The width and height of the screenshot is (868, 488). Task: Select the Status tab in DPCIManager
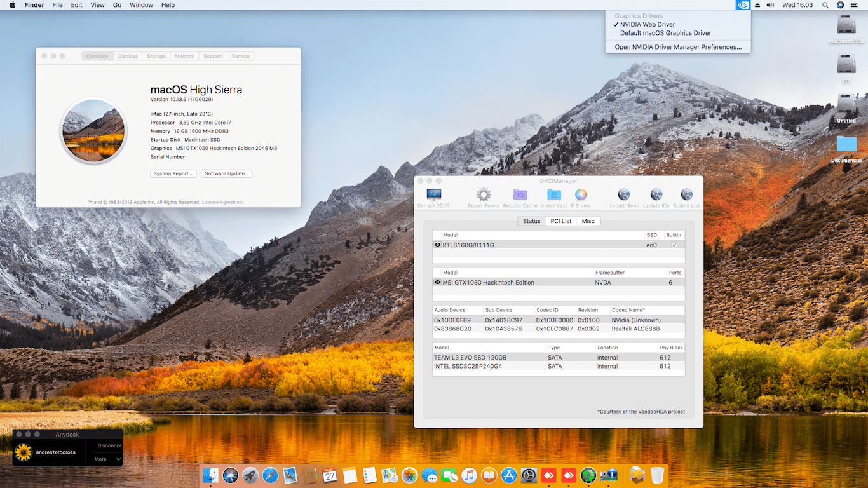tap(532, 221)
